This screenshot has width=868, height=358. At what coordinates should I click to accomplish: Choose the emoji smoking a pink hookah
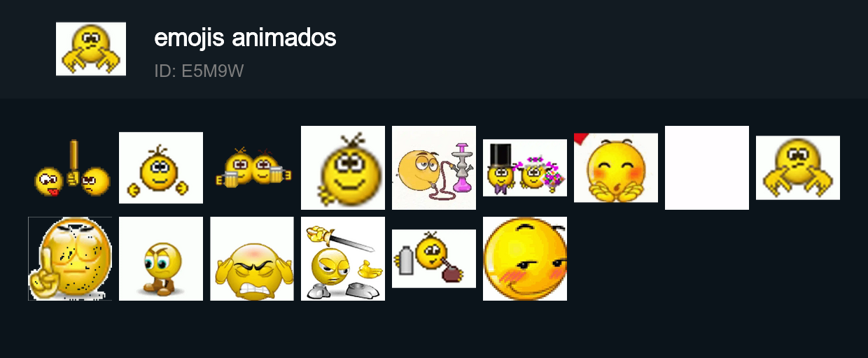434,168
